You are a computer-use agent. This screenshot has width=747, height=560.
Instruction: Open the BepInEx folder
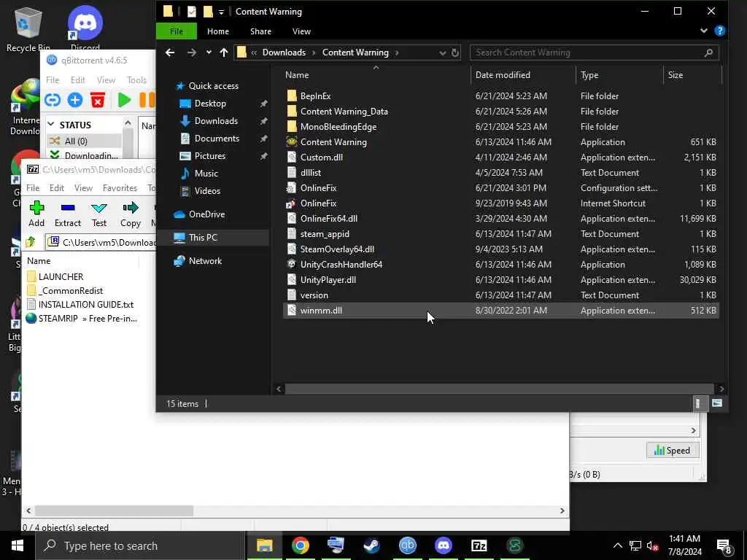point(315,96)
